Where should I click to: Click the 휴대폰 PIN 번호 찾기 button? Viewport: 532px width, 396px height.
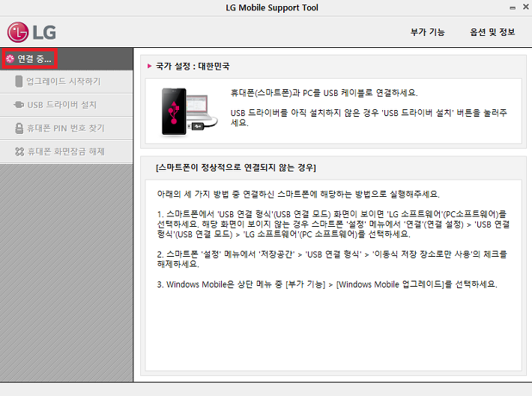pyautogui.click(x=67, y=128)
